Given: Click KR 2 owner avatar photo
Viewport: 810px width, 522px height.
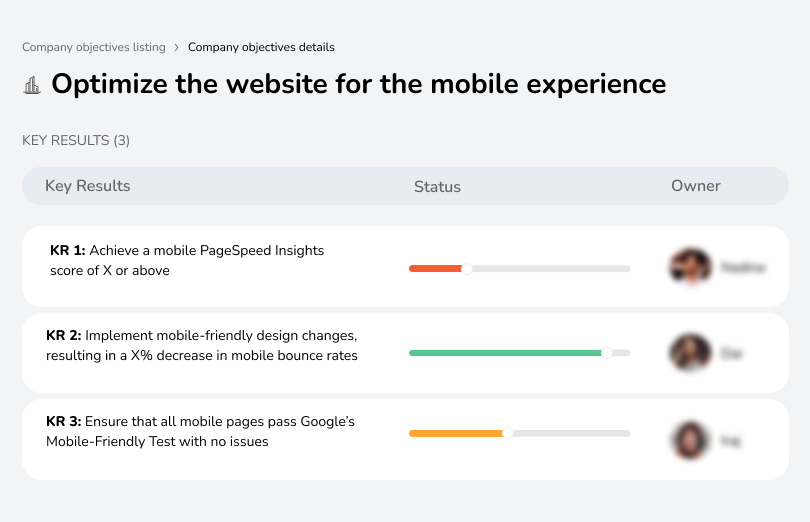Looking at the screenshot, I should click(x=691, y=352).
